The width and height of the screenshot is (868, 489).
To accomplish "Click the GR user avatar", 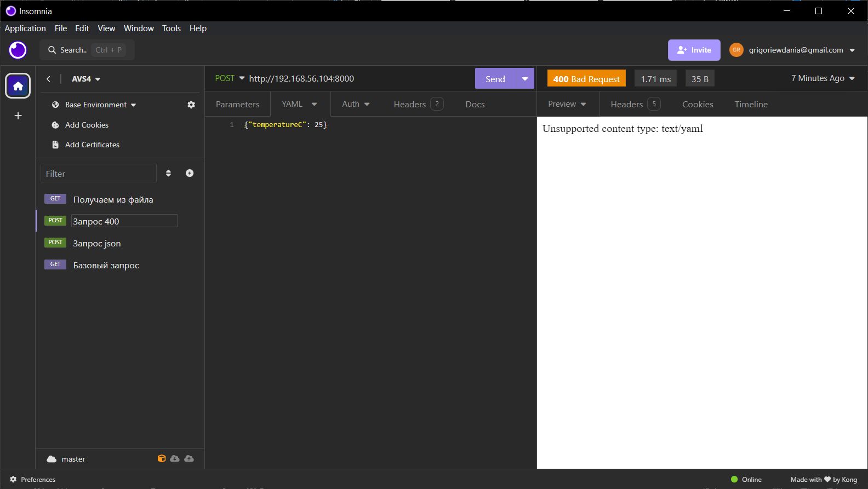I will [x=736, y=50].
